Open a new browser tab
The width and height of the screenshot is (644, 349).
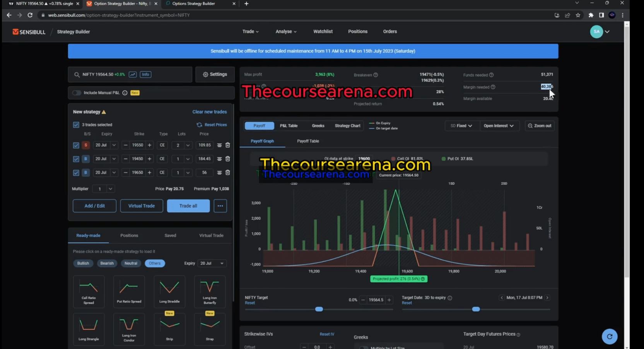tap(246, 4)
